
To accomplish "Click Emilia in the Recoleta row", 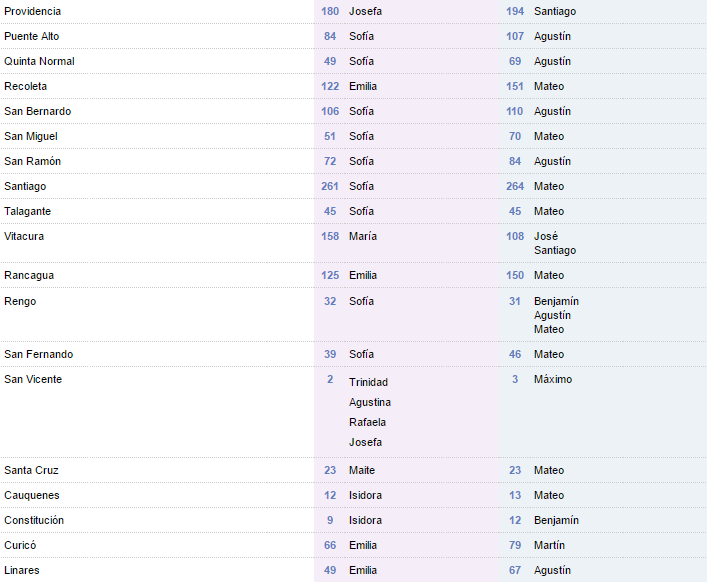I will [x=363, y=86].
